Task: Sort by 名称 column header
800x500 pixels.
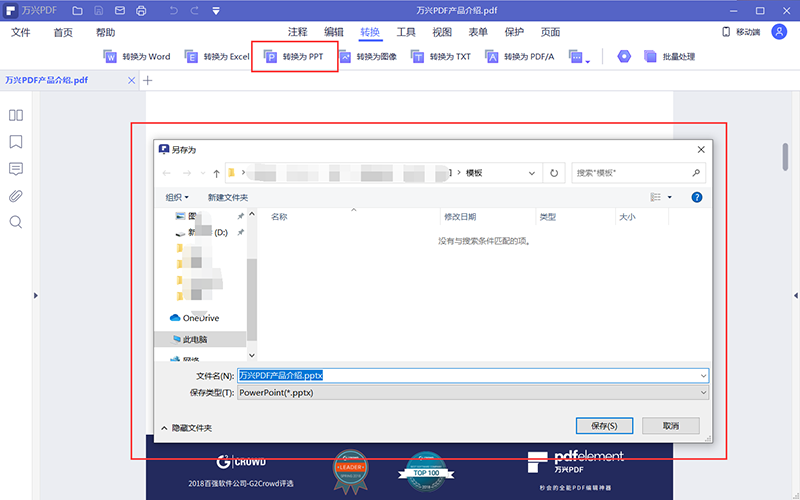Action: (x=279, y=217)
